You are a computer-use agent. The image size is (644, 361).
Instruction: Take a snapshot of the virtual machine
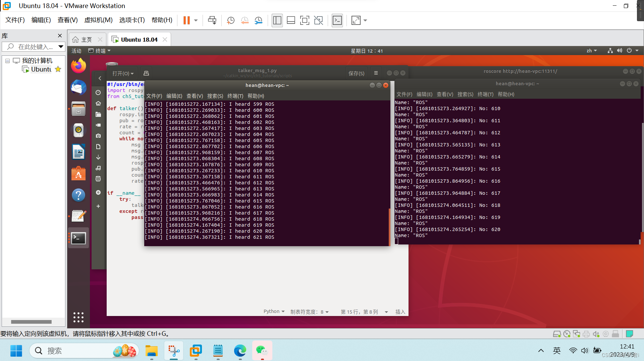pyautogui.click(x=231, y=20)
